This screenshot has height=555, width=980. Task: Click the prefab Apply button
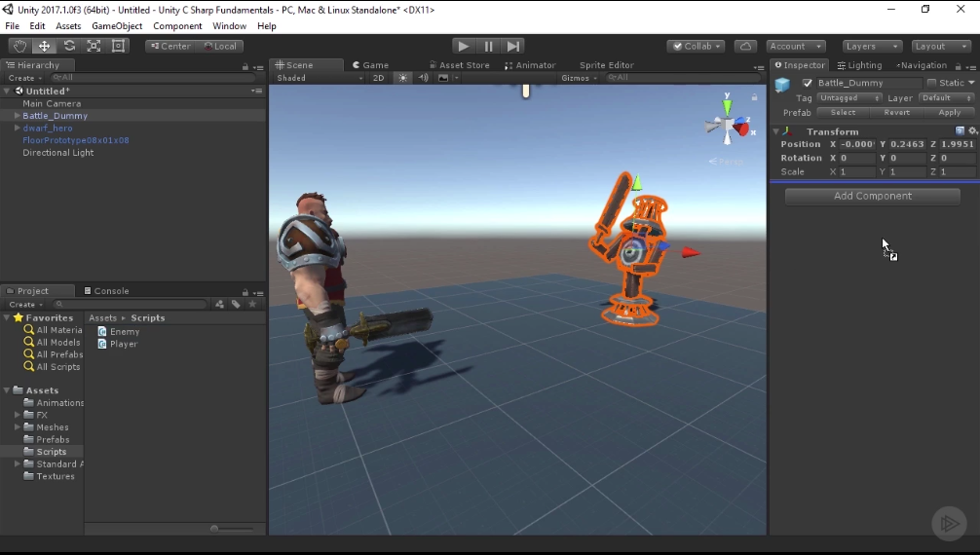(950, 113)
